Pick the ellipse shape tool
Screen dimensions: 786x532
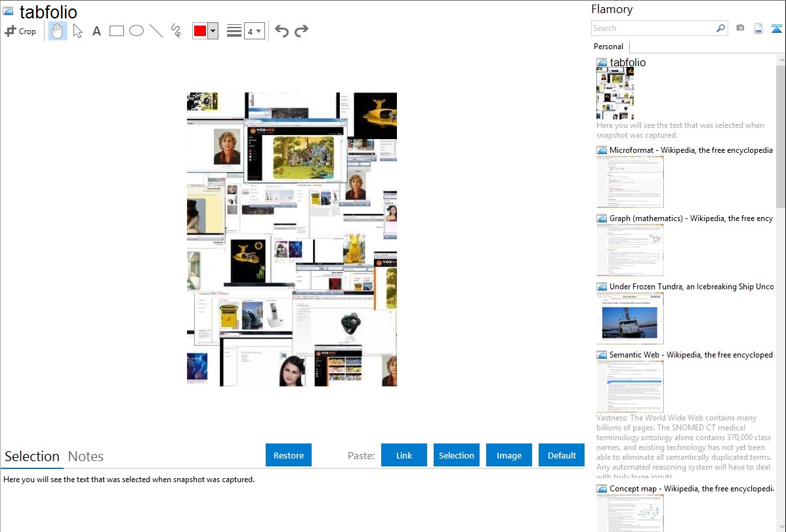click(136, 31)
